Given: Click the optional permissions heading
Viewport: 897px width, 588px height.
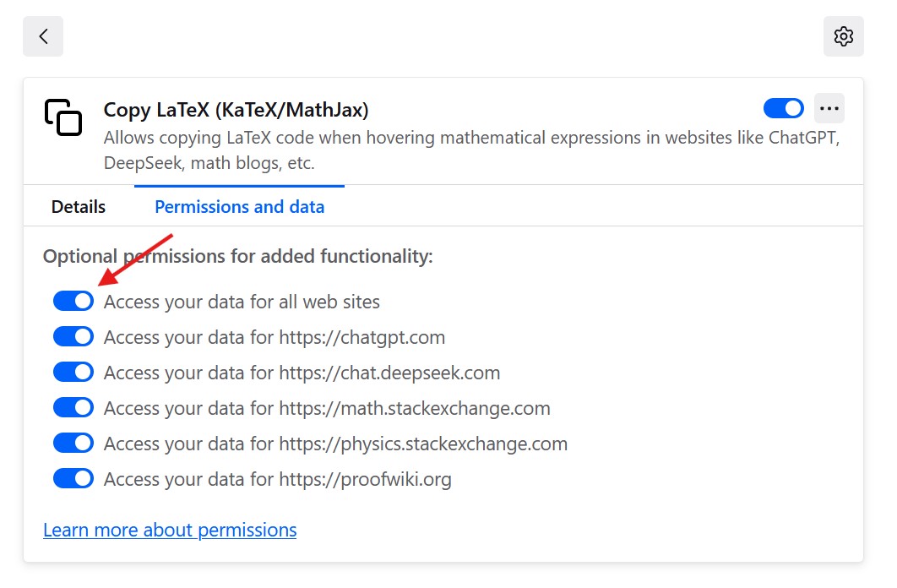Looking at the screenshot, I should pyautogui.click(x=237, y=256).
